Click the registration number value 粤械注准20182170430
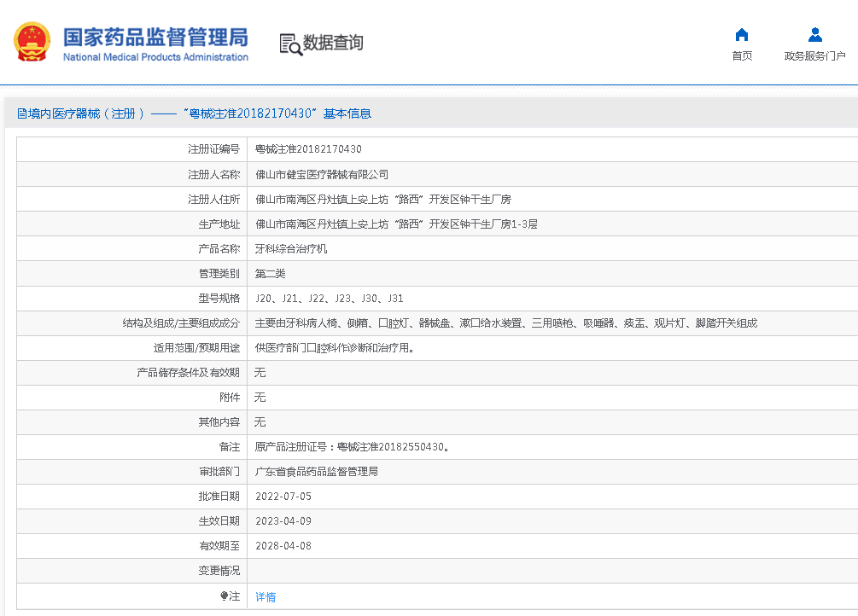 pyautogui.click(x=308, y=149)
